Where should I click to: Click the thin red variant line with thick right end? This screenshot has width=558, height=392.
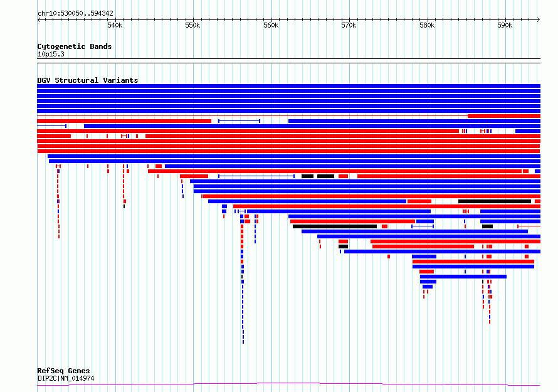(288, 116)
